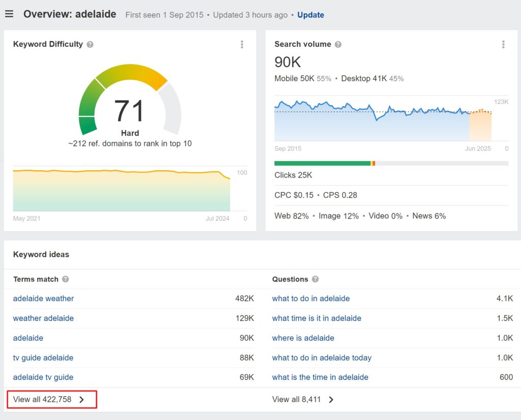Open 'weather adelaide' keyword
The image size is (521, 420).
(44, 318)
